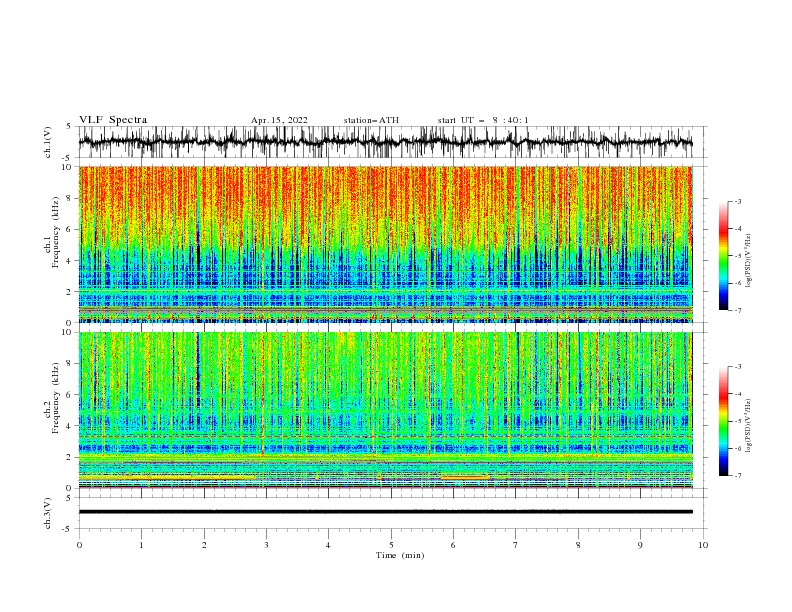792x612 pixels.
Task: Select ch.2 "Frequency (kHz)" axis label
Action: [55, 397]
